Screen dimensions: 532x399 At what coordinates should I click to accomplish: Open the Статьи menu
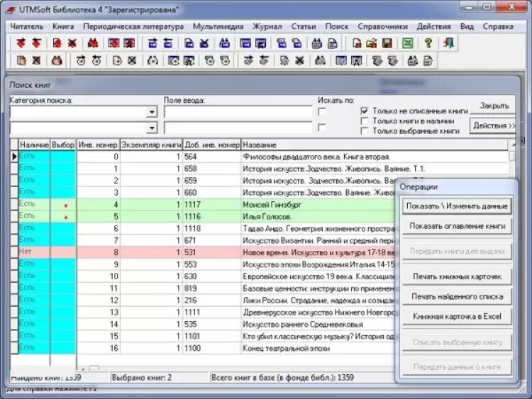click(x=304, y=26)
